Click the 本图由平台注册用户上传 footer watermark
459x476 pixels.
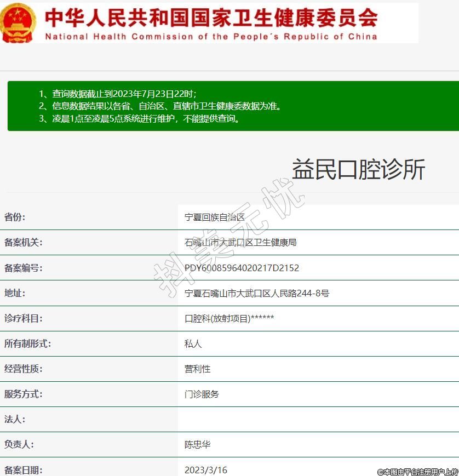pyautogui.click(x=417, y=471)
